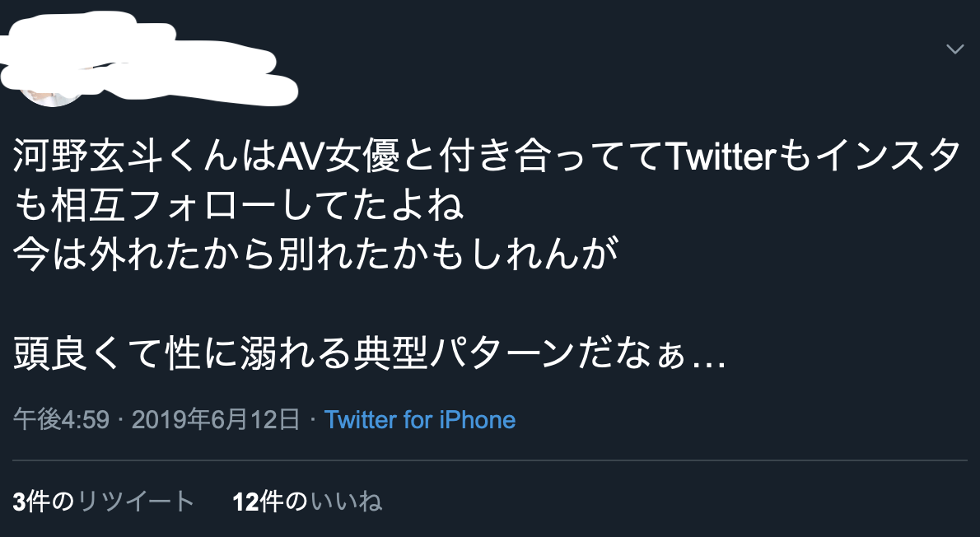Viewport: 980px width, 537px height.
Task: Click the tweet timestamp 午後4:59
Action: click(x=63, y=420)
